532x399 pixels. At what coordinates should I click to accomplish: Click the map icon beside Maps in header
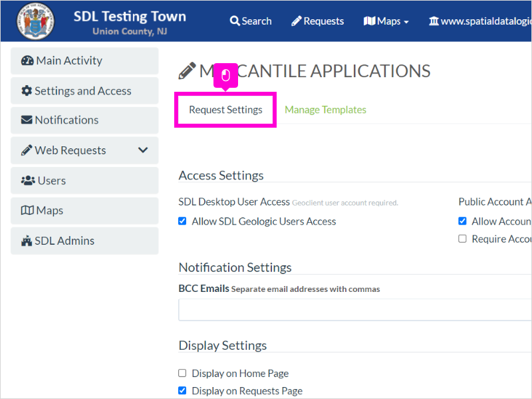[369, 21]
